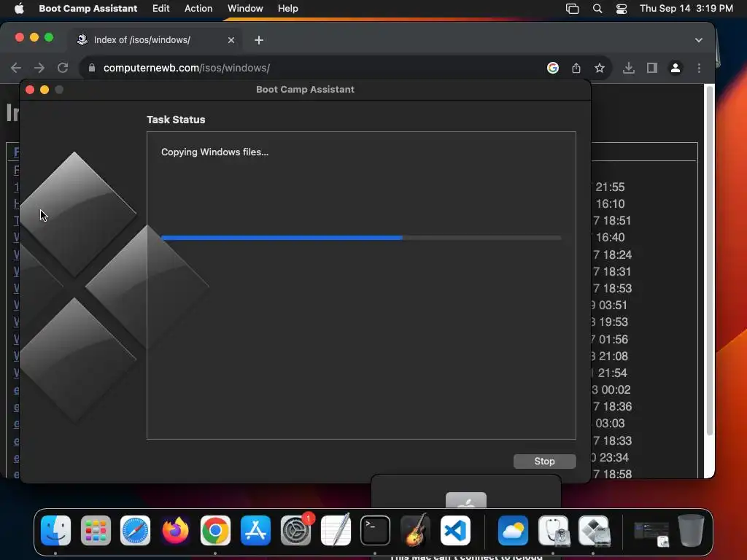View site information lock icon

tap(92, 68)
